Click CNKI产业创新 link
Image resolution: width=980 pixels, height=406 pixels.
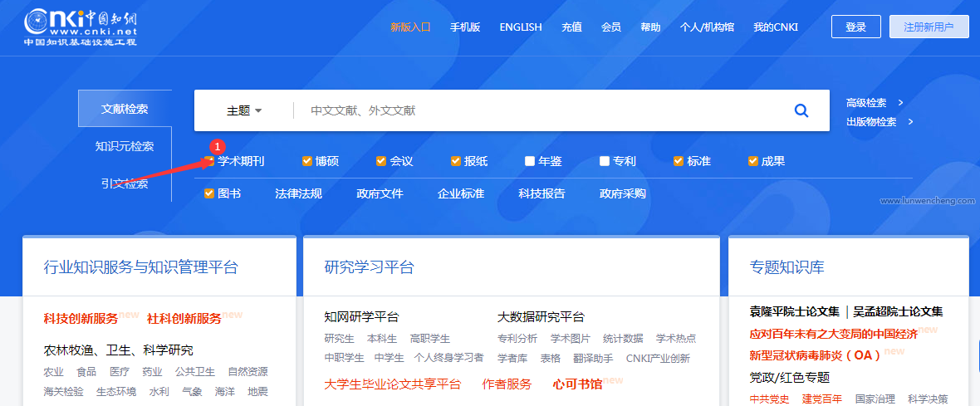coord(658,359)
